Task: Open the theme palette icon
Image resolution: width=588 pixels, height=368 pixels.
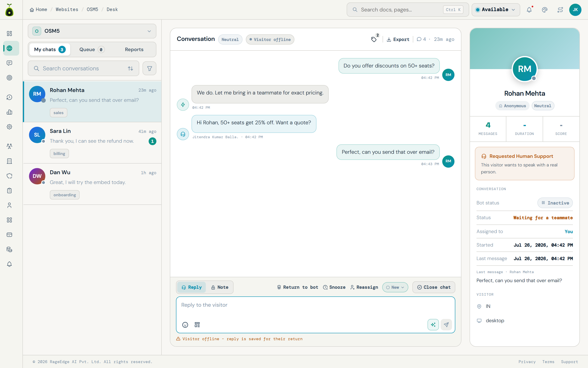Action: pyautogui.click(x=545, y=10)
